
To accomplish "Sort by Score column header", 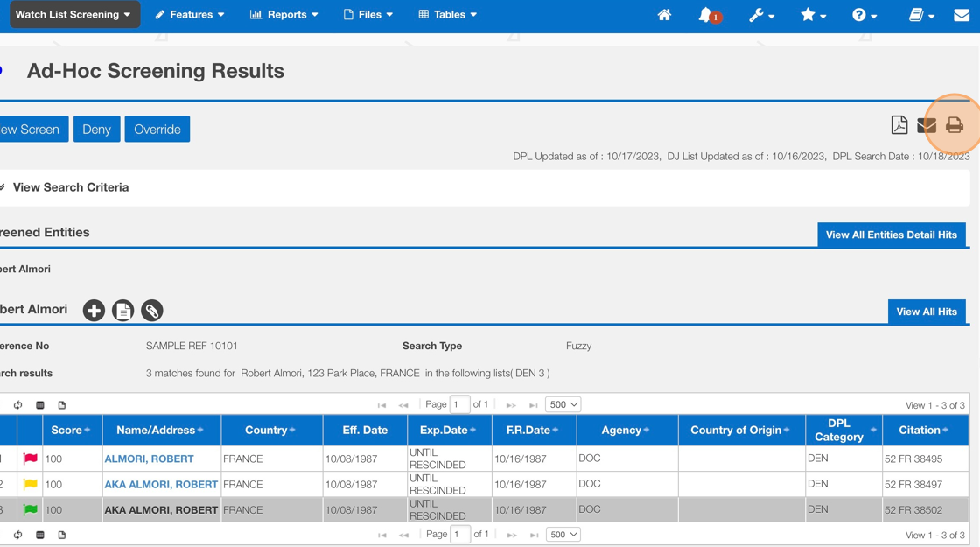I will (x=73, y=430).
